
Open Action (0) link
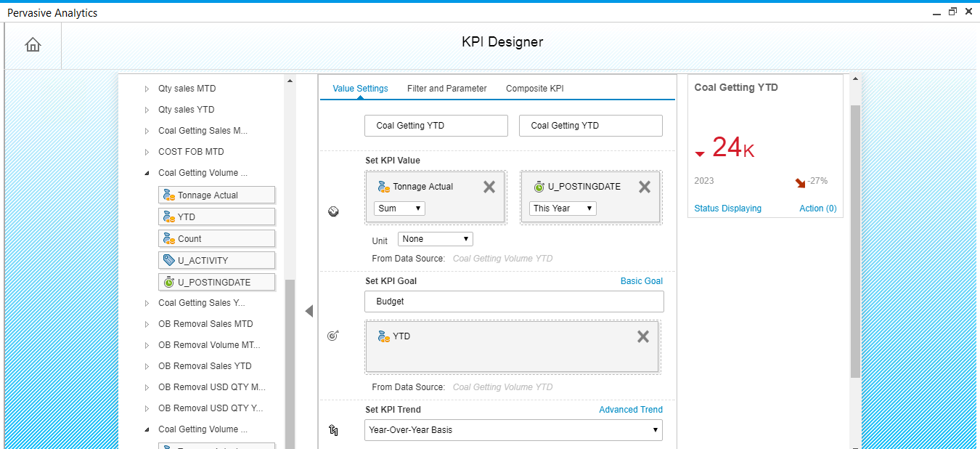[818, 209]
